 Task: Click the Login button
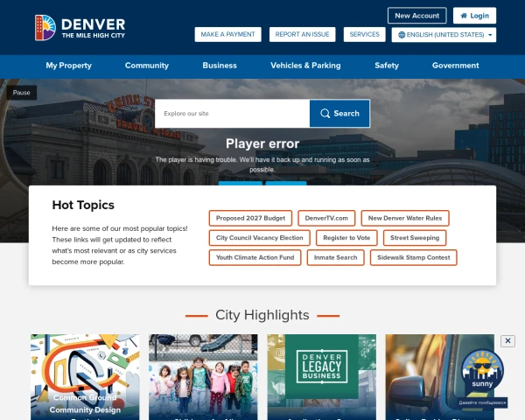tap(474, 16)
